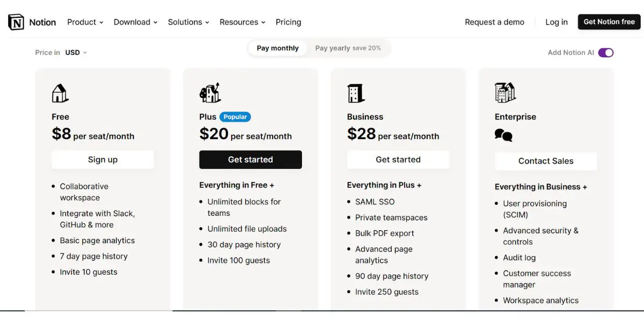
Task: Click the Request a demo link
Action: click(494, 22)
